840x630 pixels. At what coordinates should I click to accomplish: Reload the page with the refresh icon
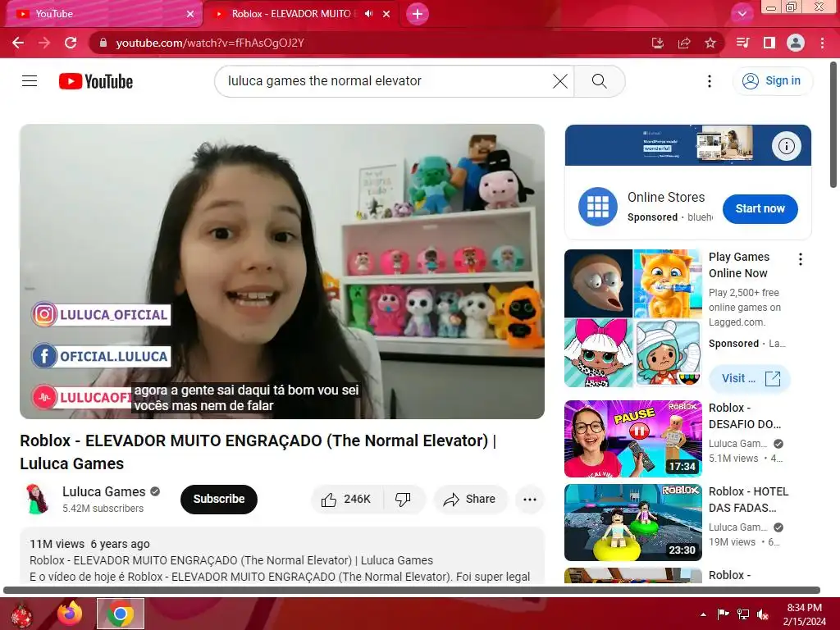[71, 43]
